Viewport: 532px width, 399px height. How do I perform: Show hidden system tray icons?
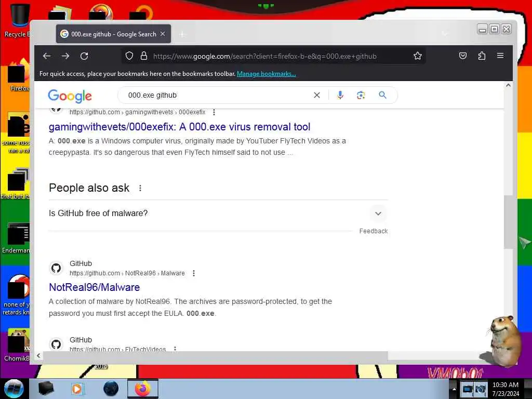[x=454, y=389]
